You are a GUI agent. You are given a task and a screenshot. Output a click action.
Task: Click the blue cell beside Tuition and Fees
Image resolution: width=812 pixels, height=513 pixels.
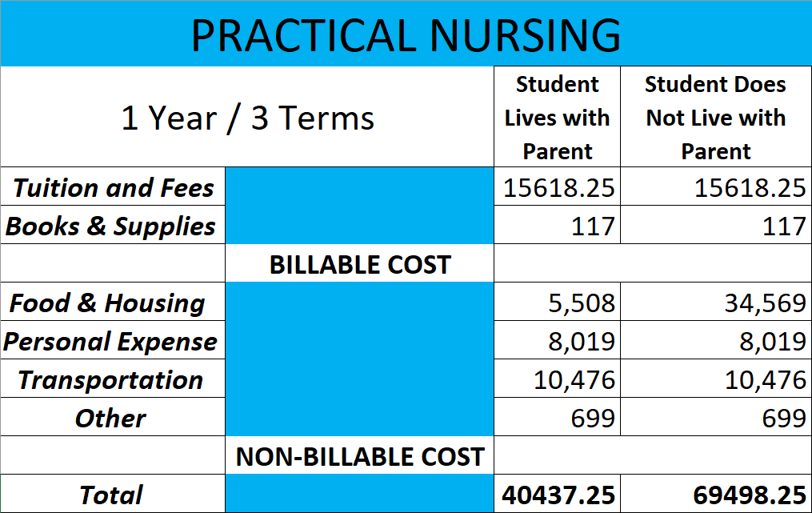click(360, 186)
